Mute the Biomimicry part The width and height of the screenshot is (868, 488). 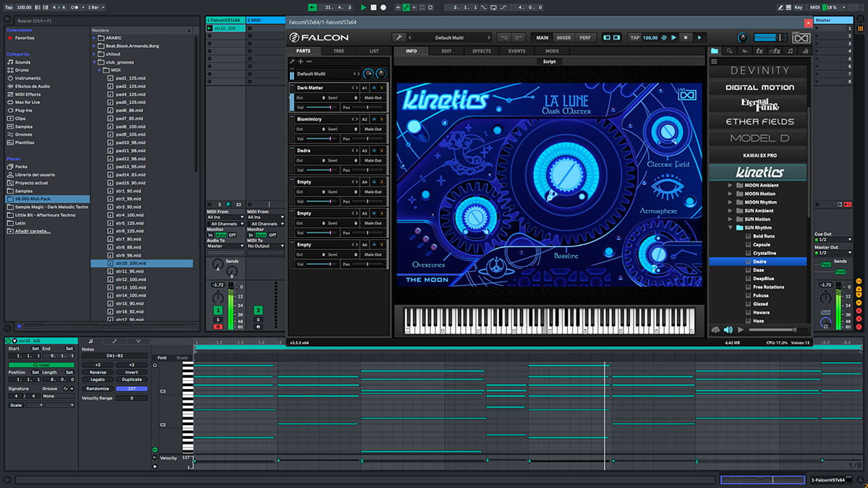(374, 119)
